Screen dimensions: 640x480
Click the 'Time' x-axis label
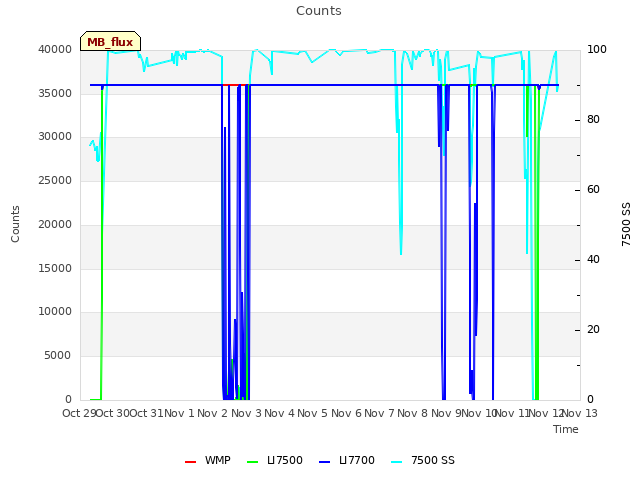click(566, 429)
